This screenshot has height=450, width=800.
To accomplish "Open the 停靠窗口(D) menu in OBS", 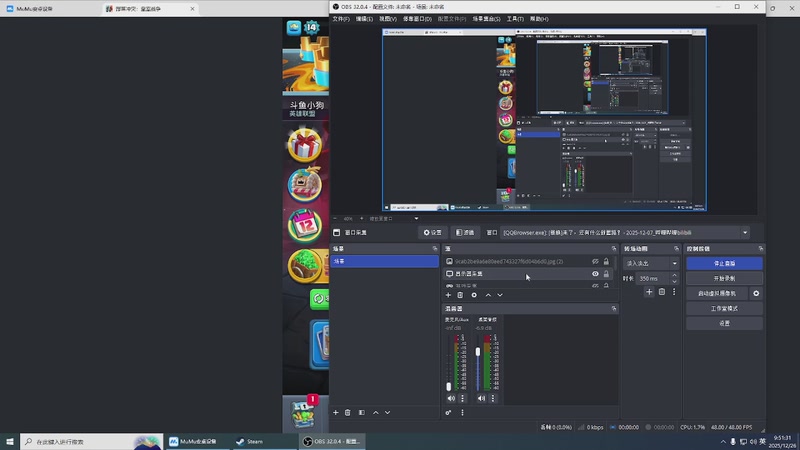I will click(x=417, y=19).
